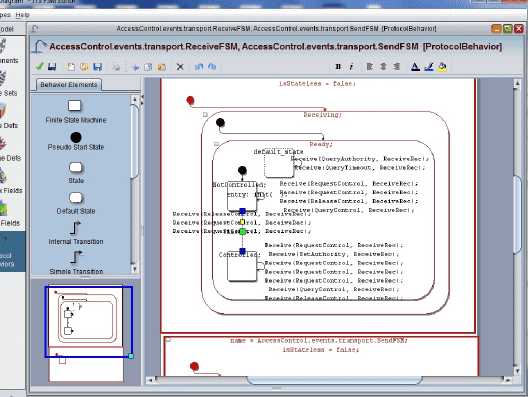
Task: Click 'Receive(QueryTimeout, ReceiveRec);' transition label
Action: 360,168
